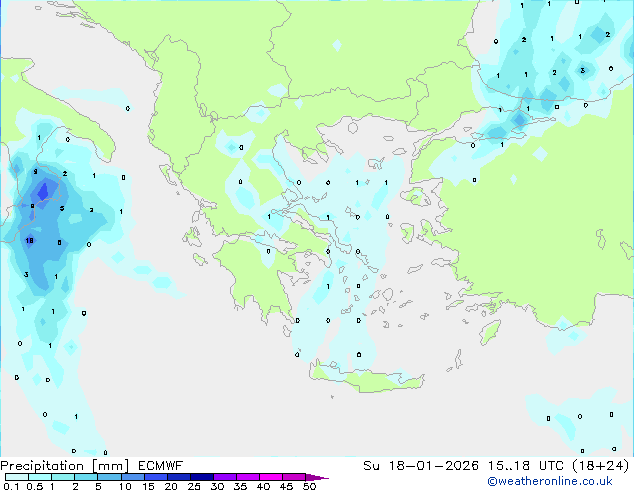Viewport: 634px width, 490px height.
Task: Select the 20–25 mm dark blue legend box
Action: (178, 477)
